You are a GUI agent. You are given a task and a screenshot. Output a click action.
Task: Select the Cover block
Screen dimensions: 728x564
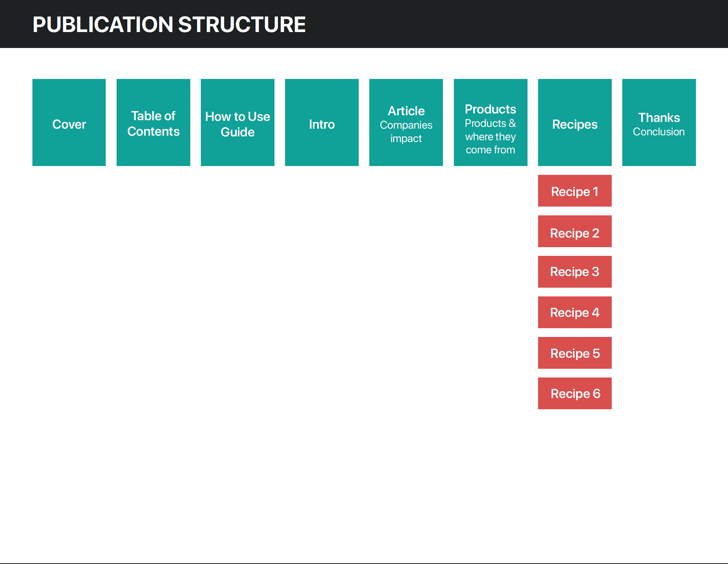(x=69, y=123)
